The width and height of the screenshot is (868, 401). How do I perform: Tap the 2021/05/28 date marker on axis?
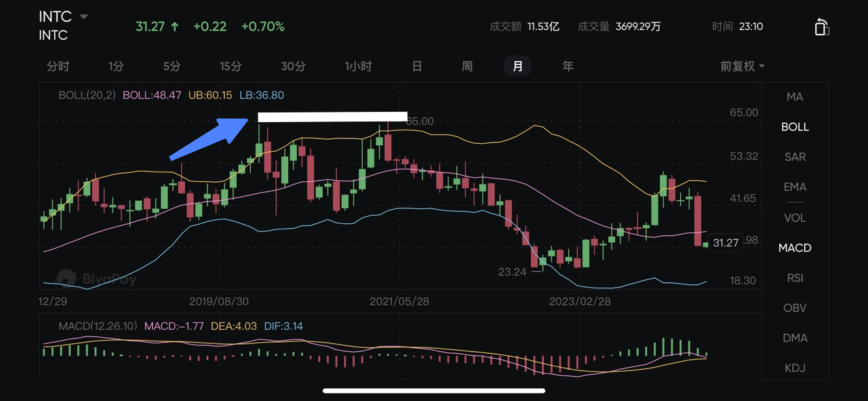pos(400,301)
